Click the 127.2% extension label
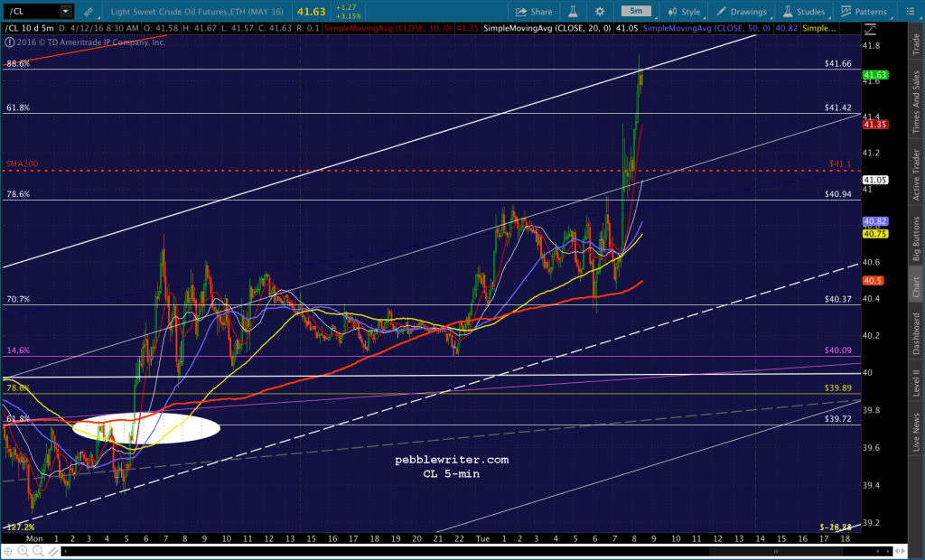The height and width of the screenshot is (560, 925). (x=21, y=527)
